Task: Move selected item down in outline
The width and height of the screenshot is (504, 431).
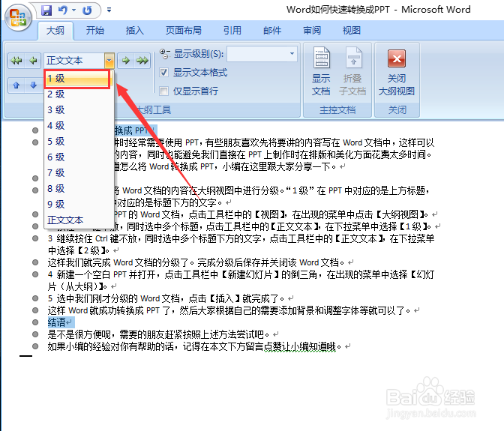Action: pos(33,85)
